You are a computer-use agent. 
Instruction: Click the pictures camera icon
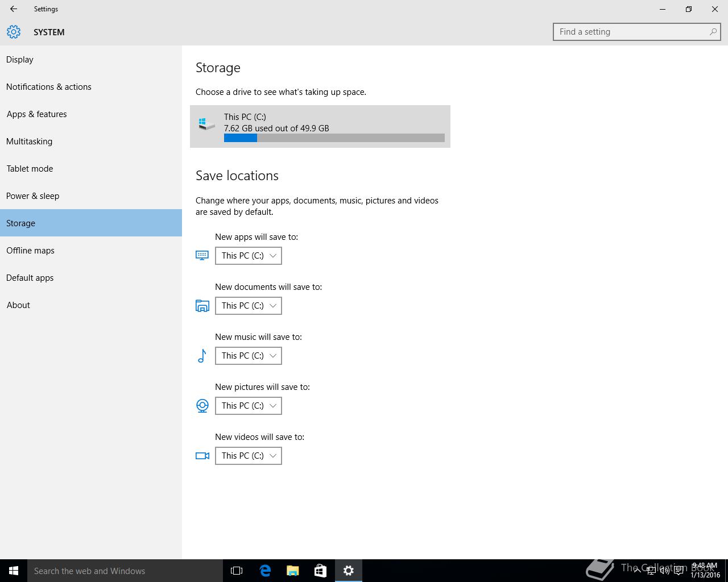pyautogui.click(x=202, y=406)
